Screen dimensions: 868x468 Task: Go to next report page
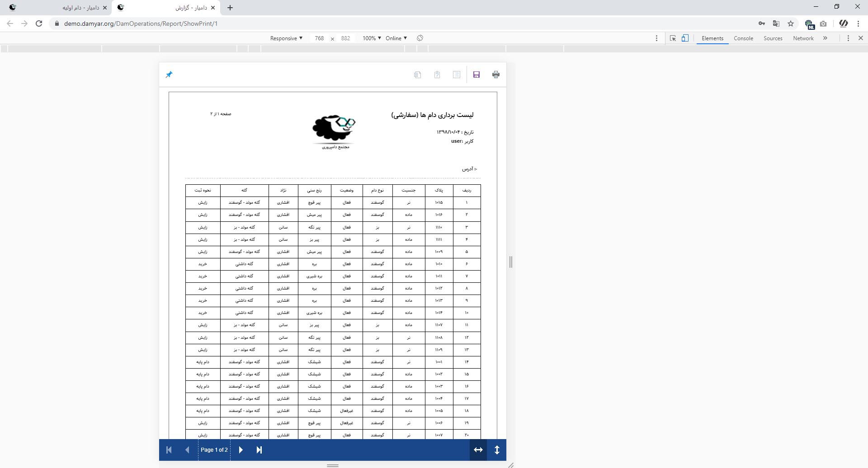tap(241, 450)
